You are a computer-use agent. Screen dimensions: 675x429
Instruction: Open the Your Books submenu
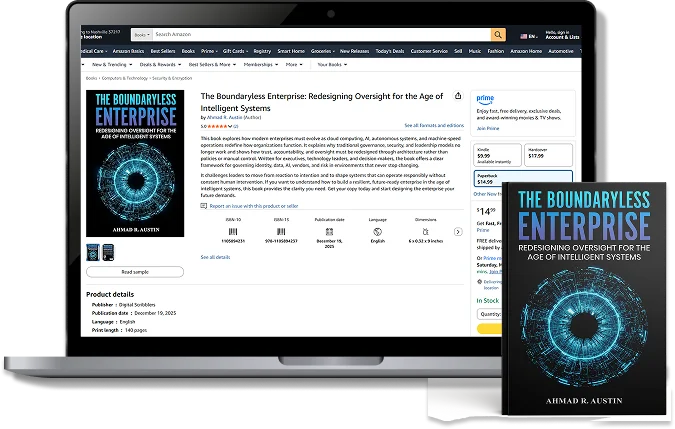(x=332, y=65)
